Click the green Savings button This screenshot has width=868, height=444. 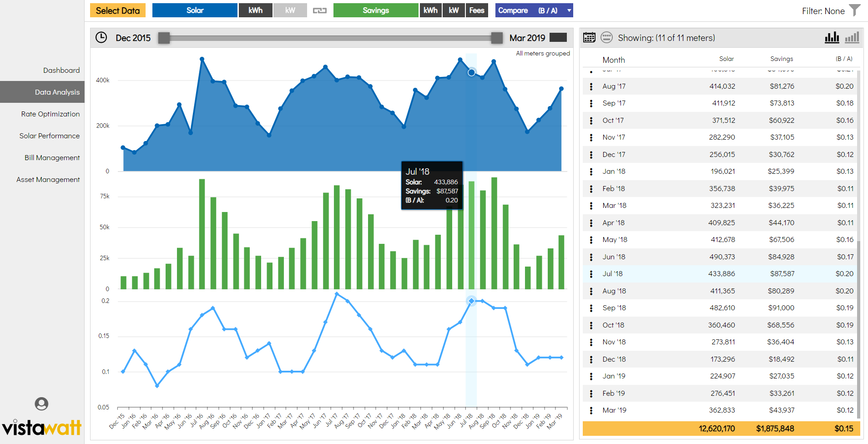pos(375,10)
